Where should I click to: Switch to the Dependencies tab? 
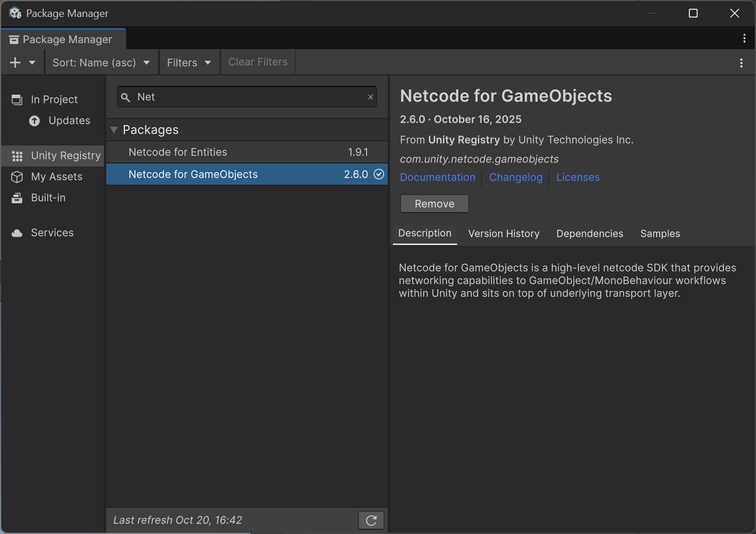click(590, 234)
